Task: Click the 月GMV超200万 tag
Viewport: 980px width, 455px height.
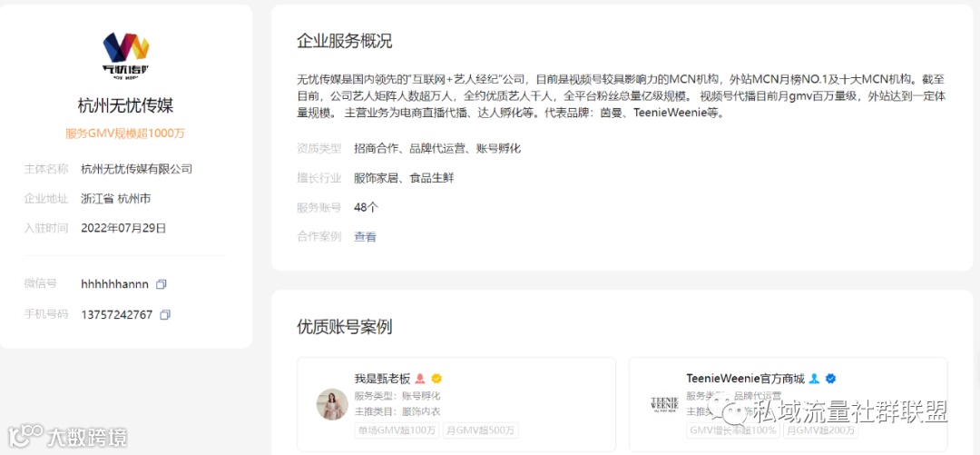Action: tap(820, 430)
